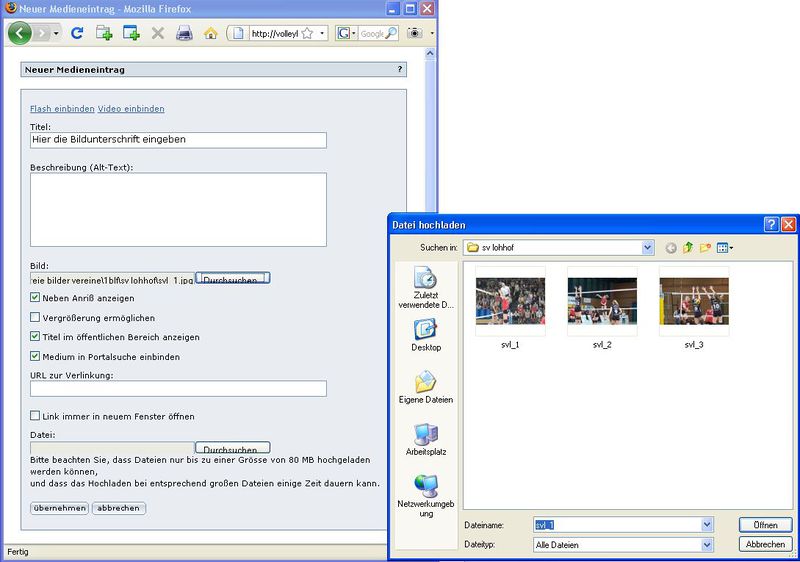Click the printer icon in Firefox toolbar

click(184, 33)
